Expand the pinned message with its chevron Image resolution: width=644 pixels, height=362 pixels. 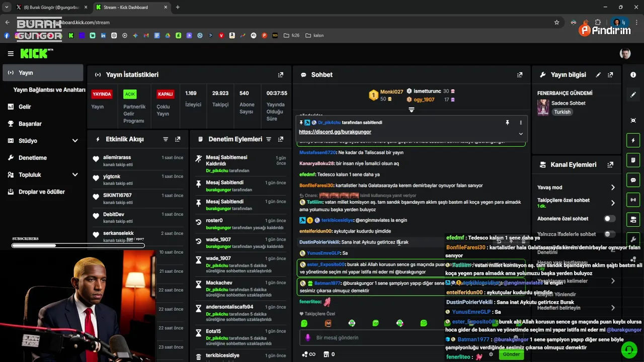521,134
